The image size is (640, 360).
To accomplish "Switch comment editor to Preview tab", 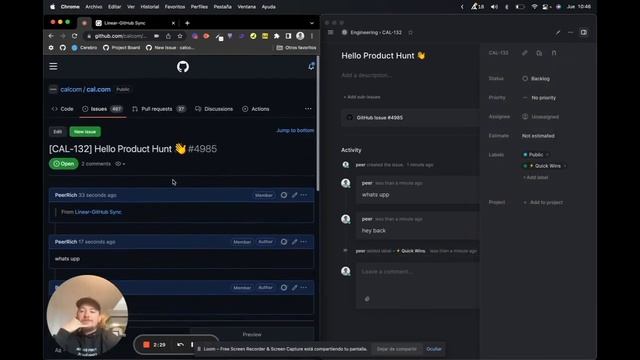I will pyautogui.click(x=252, y=334).
